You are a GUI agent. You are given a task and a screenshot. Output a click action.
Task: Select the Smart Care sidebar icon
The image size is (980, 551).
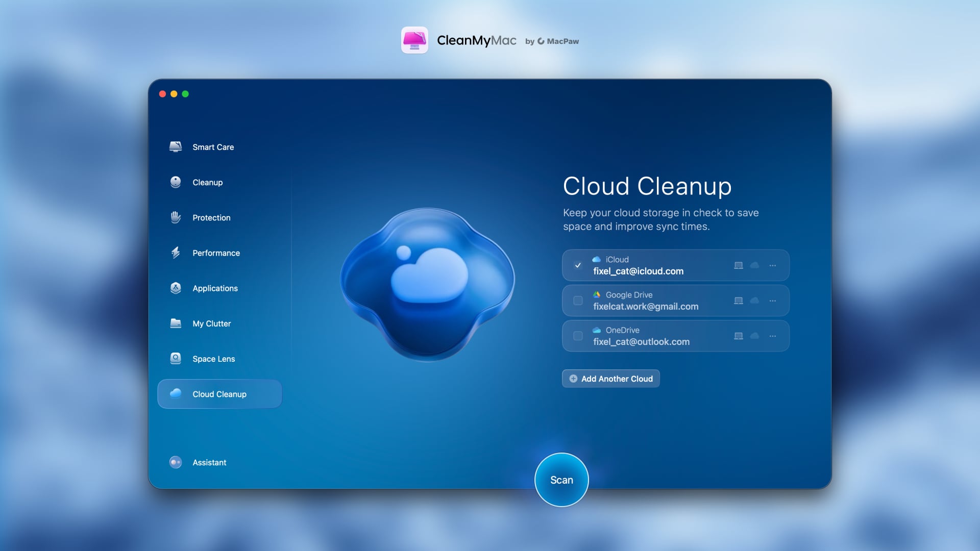tap(176, 147)
